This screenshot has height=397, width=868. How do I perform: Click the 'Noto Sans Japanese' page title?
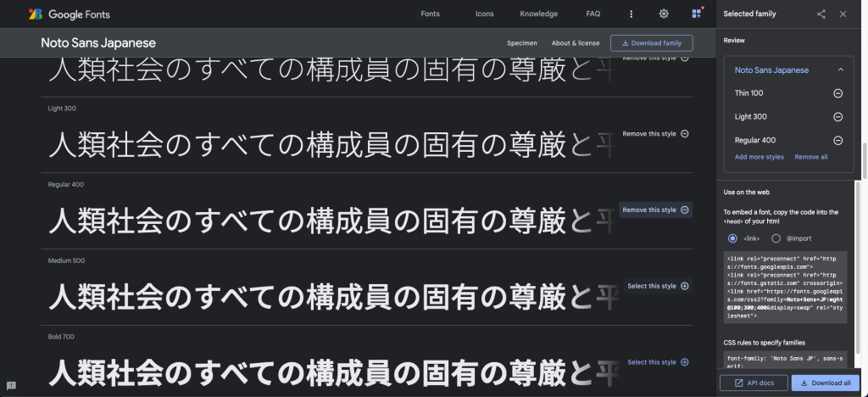[x=98, y=43]
